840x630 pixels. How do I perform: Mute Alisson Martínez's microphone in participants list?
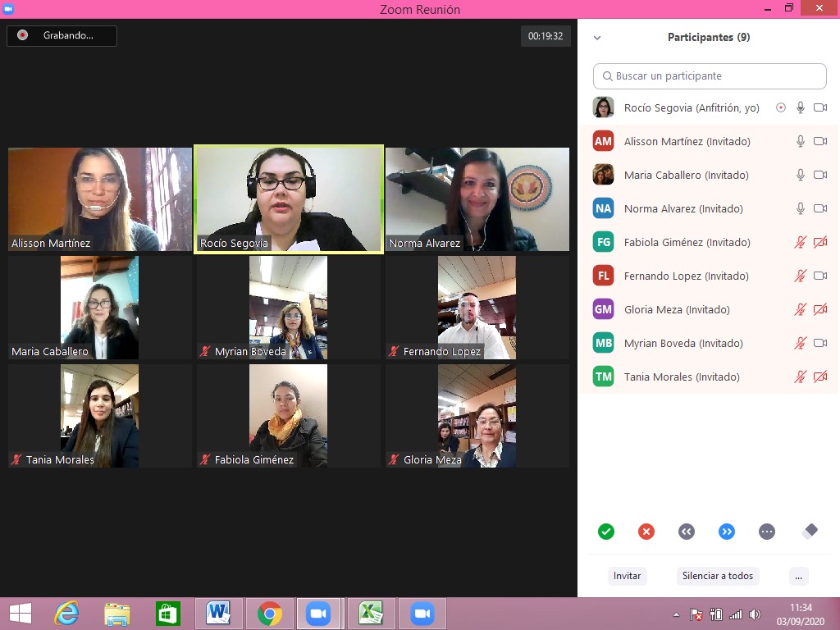[801, 141]
